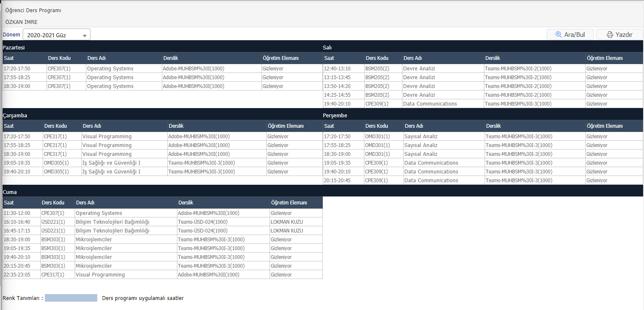Click the printer icon on Yazdır

[x=610, y=35]
